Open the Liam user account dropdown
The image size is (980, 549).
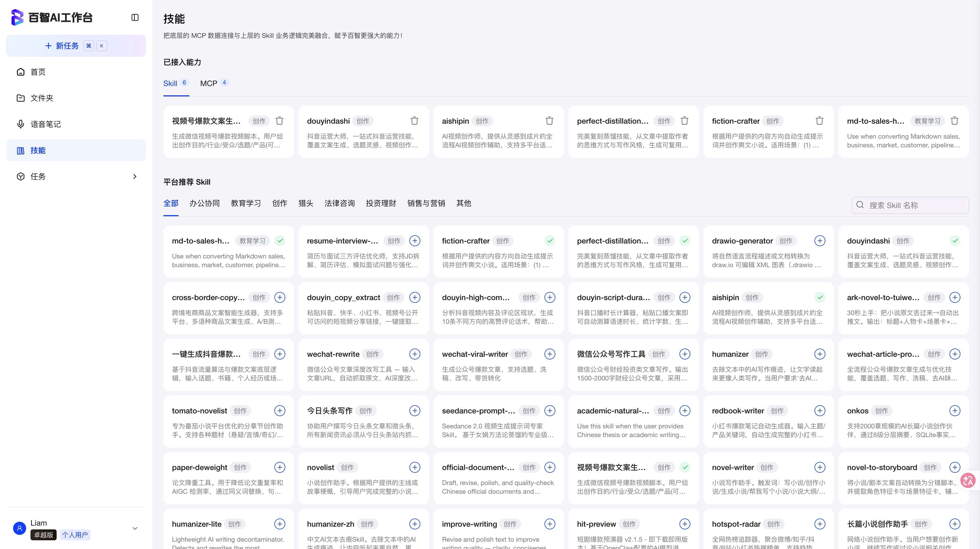click(135, 529)
